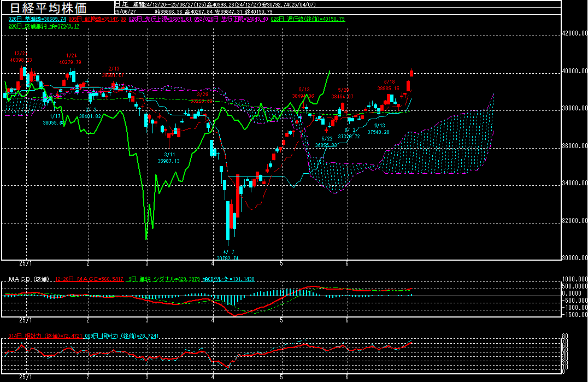Click the 38000.00 price axis label
The width and height of the screenshot is (588, 382).
[574, 108]
